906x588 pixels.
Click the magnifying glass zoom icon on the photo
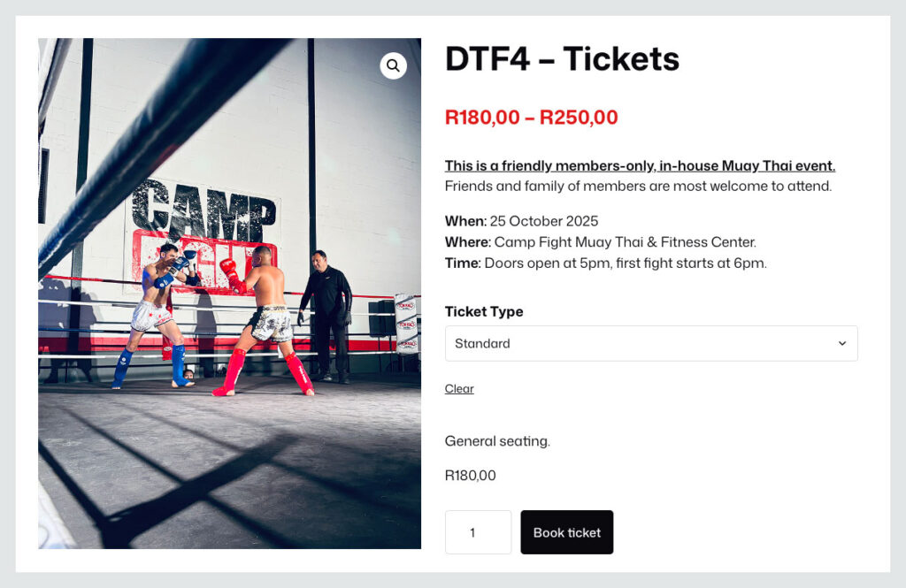point(393,65)
